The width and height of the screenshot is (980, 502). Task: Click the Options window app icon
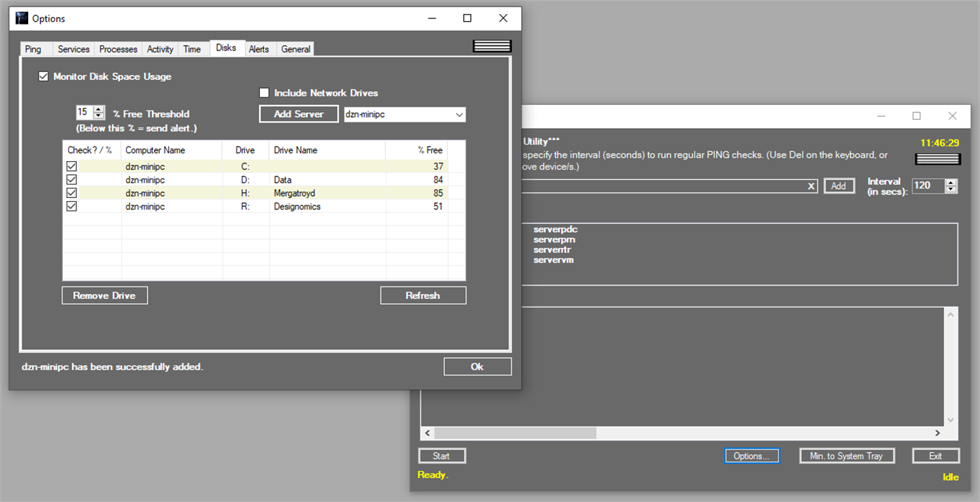point(21,18)
